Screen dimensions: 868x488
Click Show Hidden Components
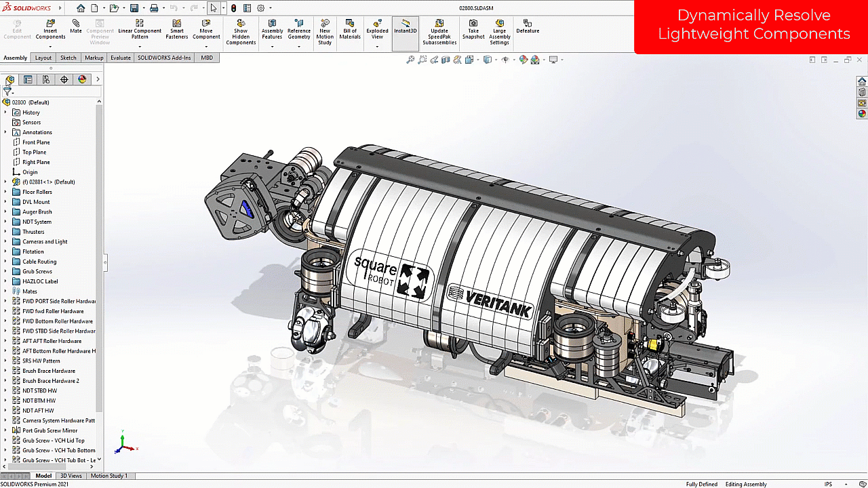[x=241, y=32]
